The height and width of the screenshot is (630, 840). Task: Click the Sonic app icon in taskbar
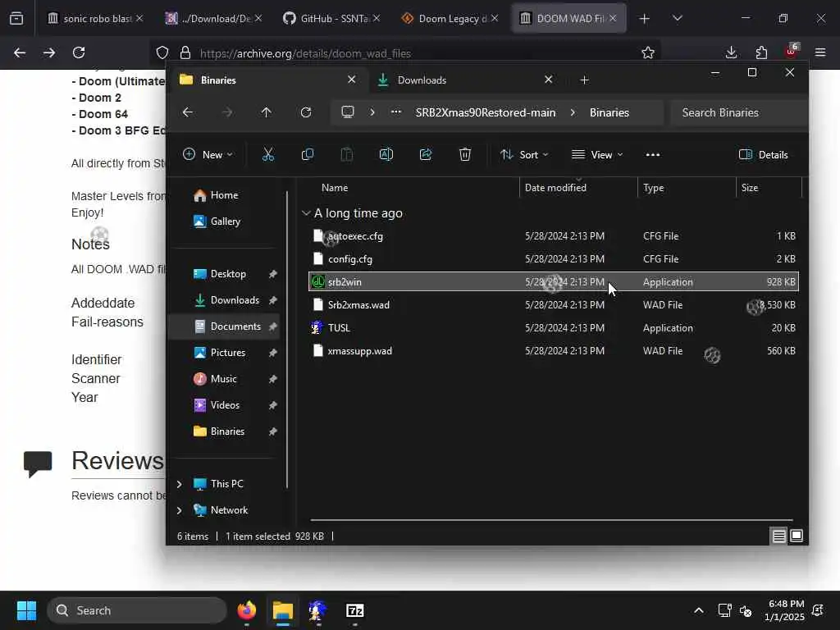(x=318, y=610)
